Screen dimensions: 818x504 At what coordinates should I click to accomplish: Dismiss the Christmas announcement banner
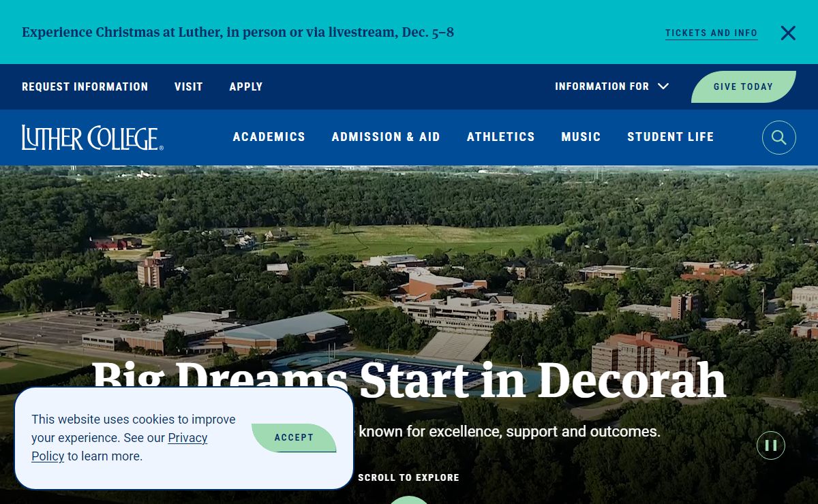coord(788,33)
